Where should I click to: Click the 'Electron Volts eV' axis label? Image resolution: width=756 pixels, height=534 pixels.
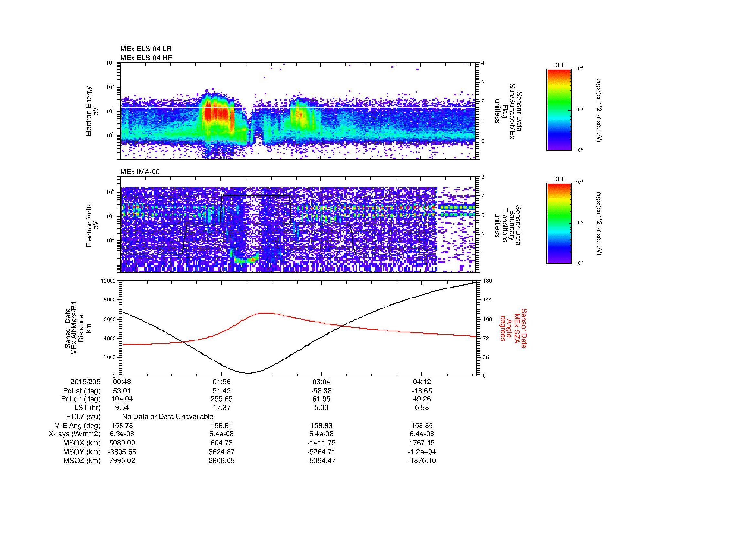92,225
